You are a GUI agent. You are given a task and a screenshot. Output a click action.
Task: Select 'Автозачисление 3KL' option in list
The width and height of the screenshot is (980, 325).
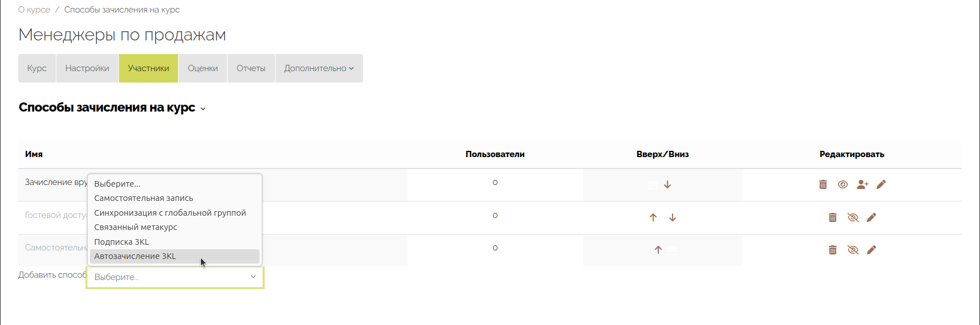[x=135, y=256]
